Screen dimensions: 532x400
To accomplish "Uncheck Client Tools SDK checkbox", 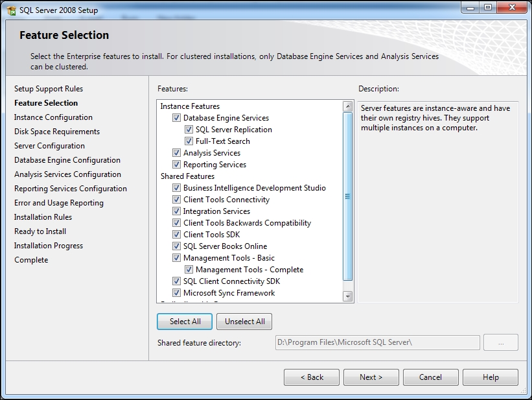I will 176,234.
